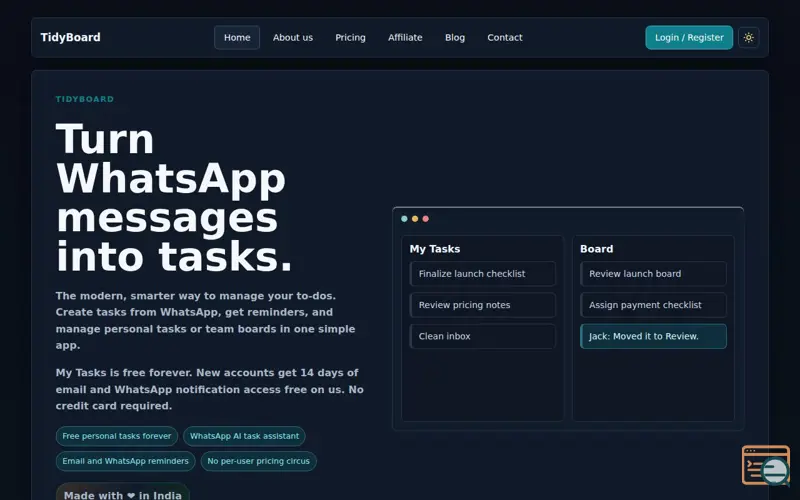Click the Login / Register button
This screenshot has width=800, height=500.
pyautogui.click(x=689, y=37)
